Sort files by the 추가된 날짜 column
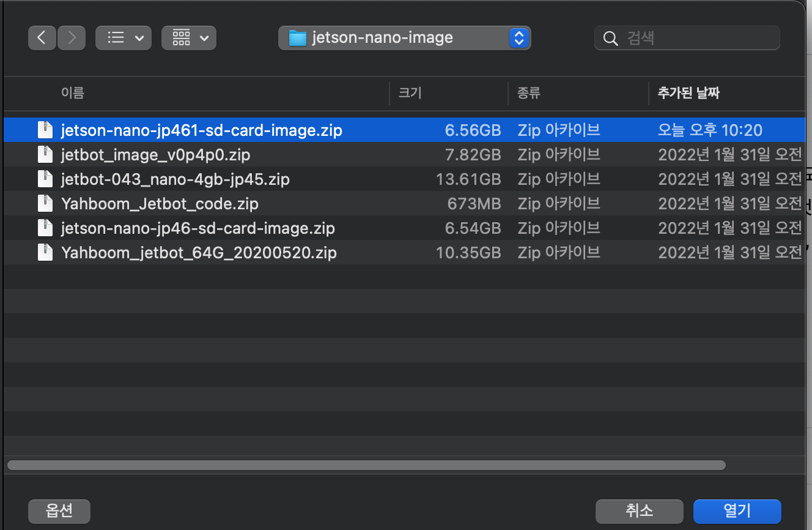The height and width of the screenshot is (530, 812). coord(688,93)
